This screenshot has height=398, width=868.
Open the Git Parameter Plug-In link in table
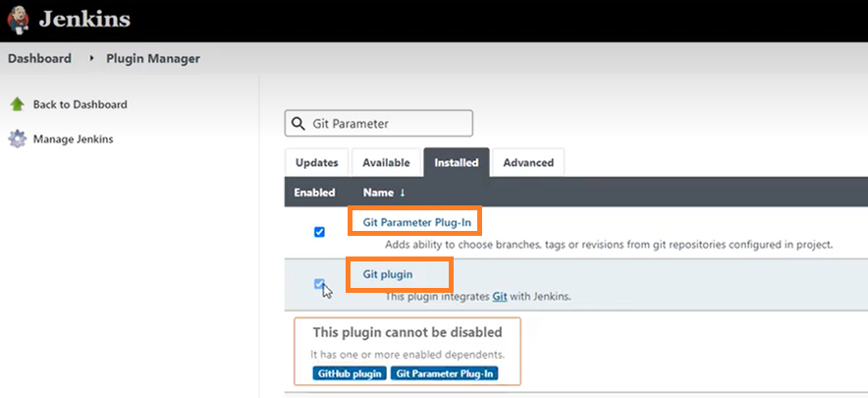click(x=417, y=222)
